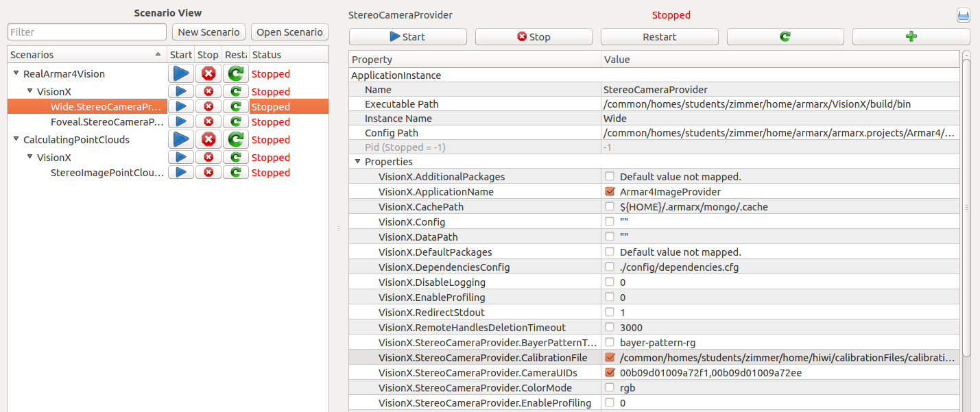
Task: Click the ColorMode value rgb
Action: pyautogui.click(x=628, y=387)
